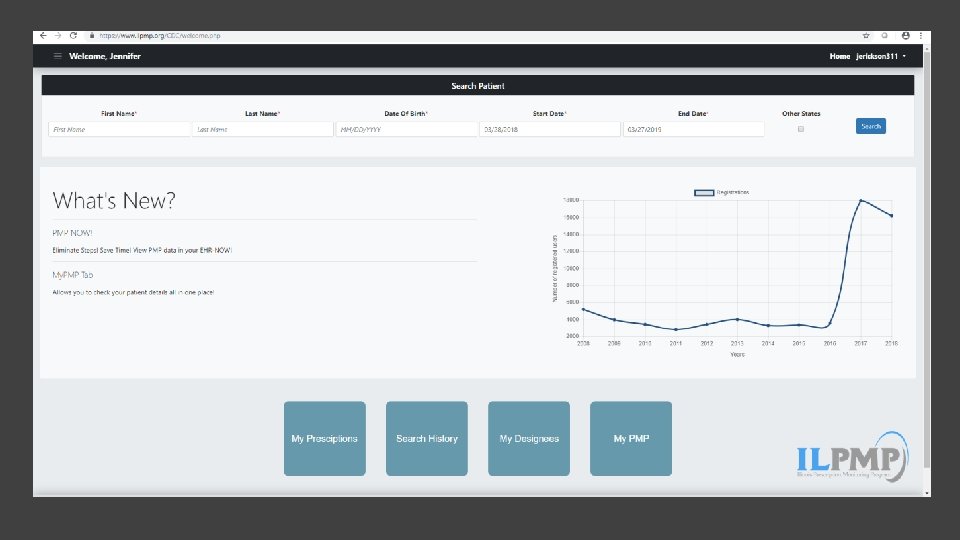Open the Search History tile
The width and height of the screenshot is (960, 540).
coord(427,438)
